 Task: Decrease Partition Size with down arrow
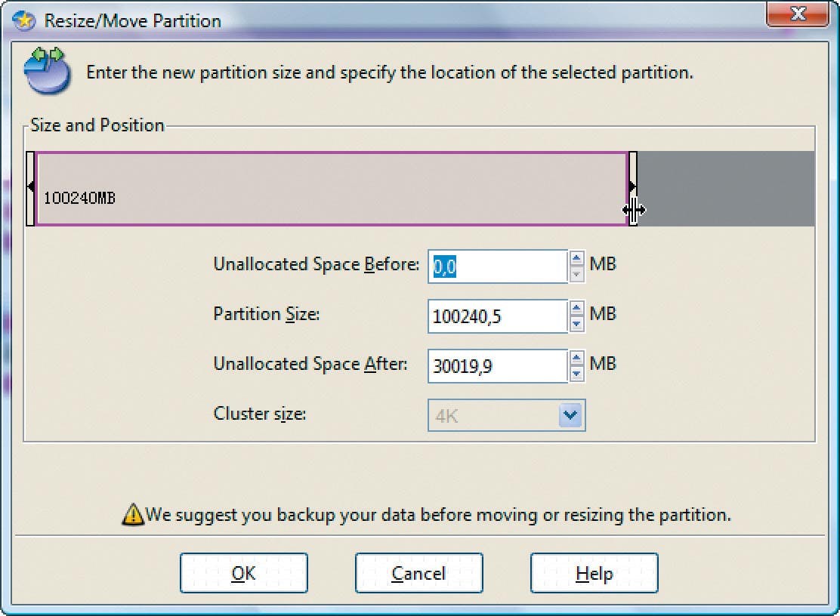pyautogui.click(x=577, y=324)
